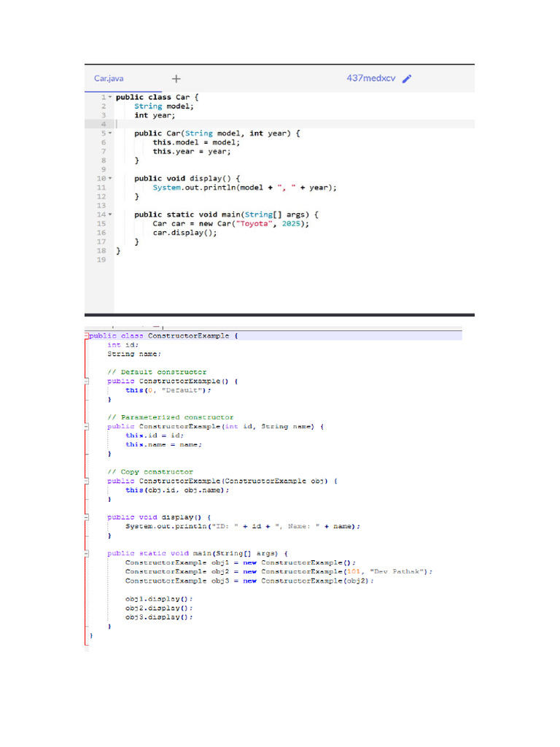
Task: Click the 'this.id = id;' line
Action: pos(155,436)
